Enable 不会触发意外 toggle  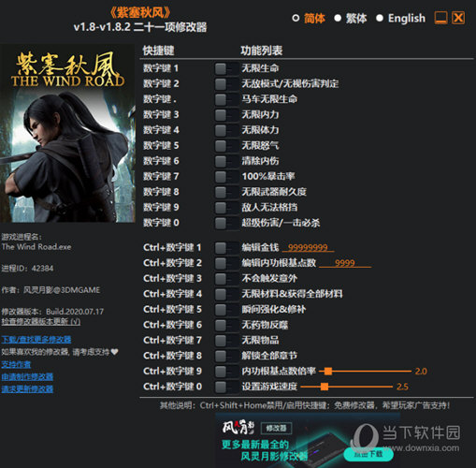tap(226, 278)
